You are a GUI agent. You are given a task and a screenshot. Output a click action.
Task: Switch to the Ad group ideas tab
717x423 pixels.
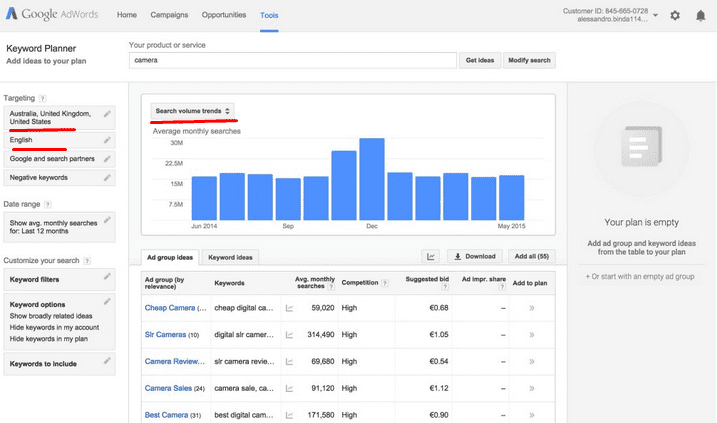click(170, 257)
